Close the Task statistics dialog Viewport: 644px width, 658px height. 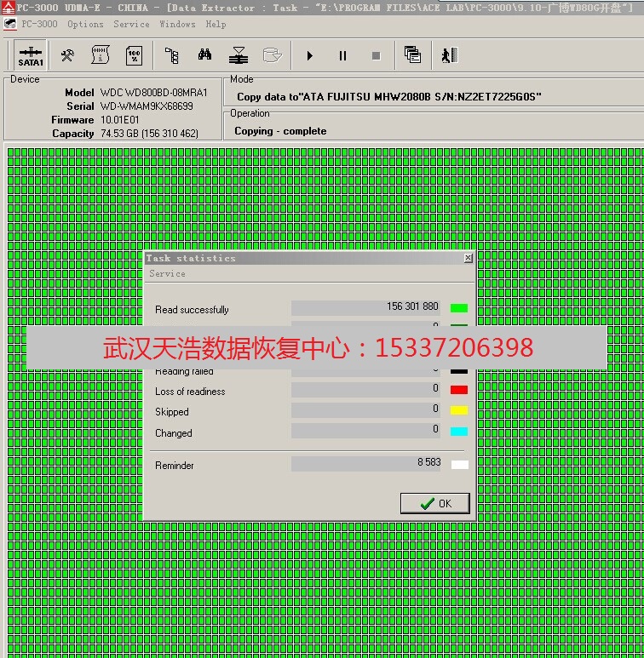tap(468, 258)
